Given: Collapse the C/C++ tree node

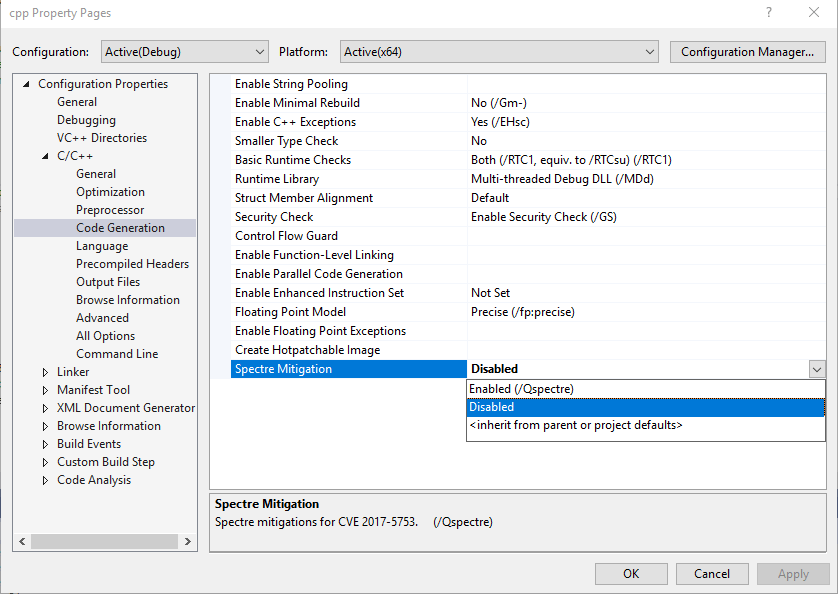Looking at the screenshot, I should tap(44, 155).
